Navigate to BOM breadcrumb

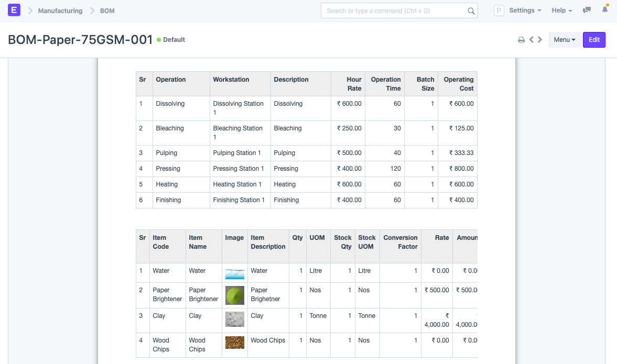tap(107, 10)
